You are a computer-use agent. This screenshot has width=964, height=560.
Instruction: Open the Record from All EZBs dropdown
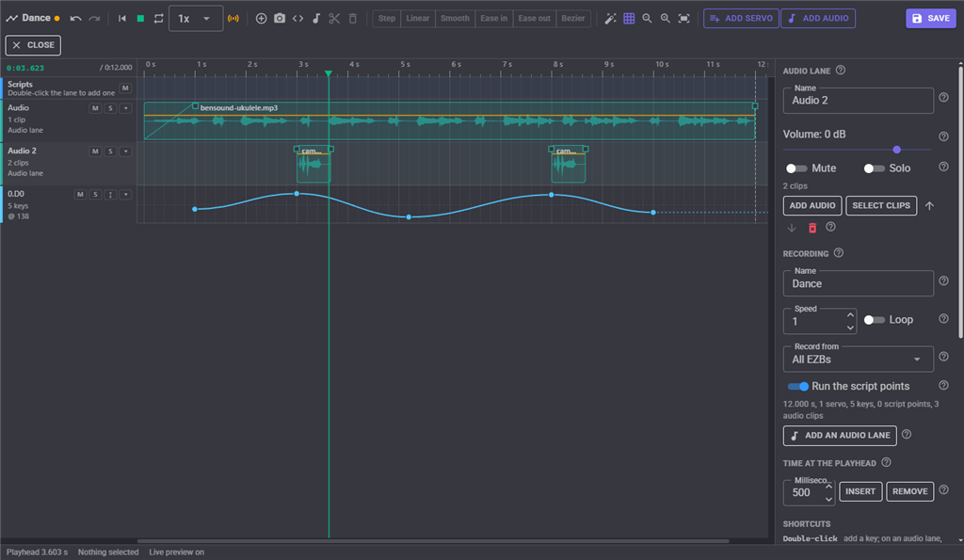pyautogui.click(x=859, y=360)
